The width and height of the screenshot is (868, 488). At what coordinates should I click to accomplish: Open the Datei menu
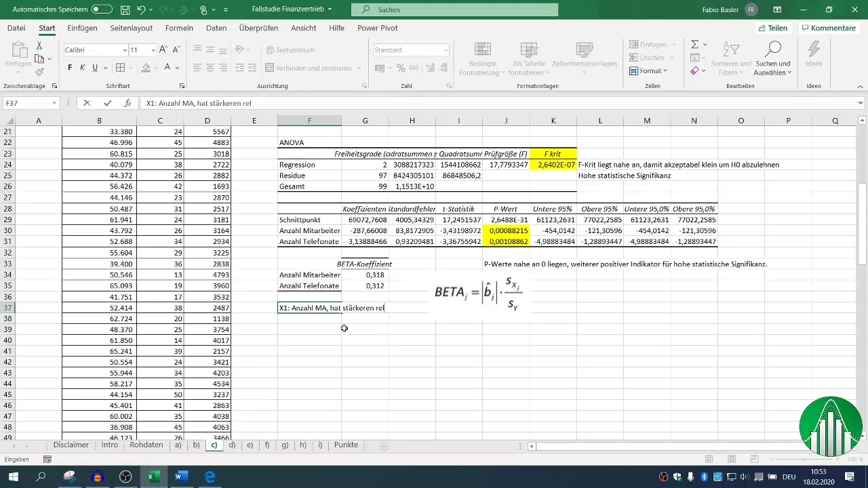click(16, 28)
